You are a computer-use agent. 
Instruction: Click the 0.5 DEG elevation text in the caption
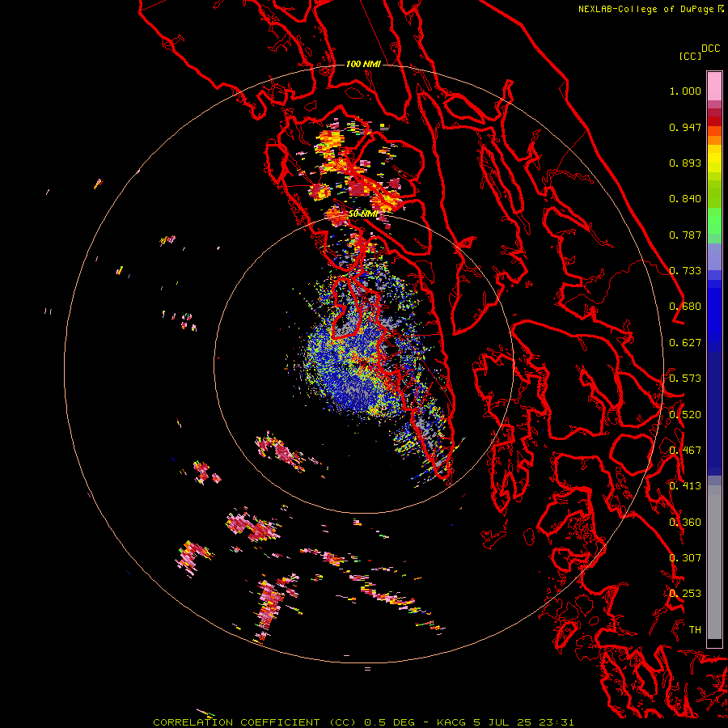click(390, 722)
